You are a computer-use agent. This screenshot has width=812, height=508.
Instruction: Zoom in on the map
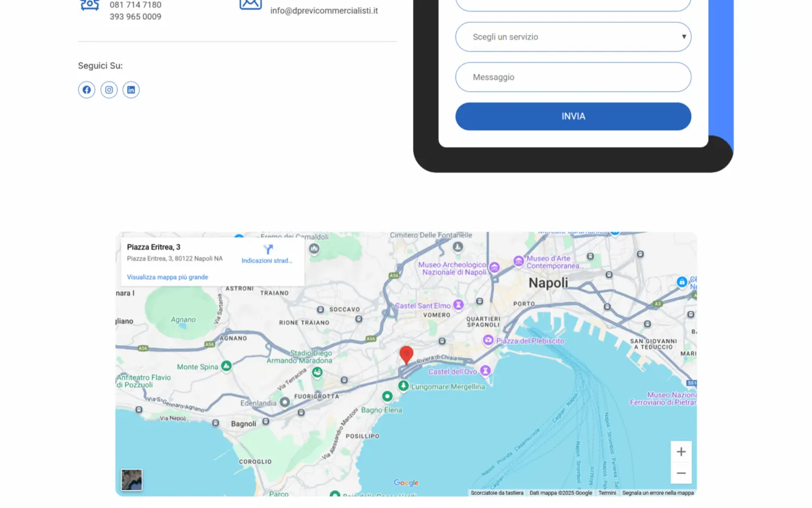(681, 452)
